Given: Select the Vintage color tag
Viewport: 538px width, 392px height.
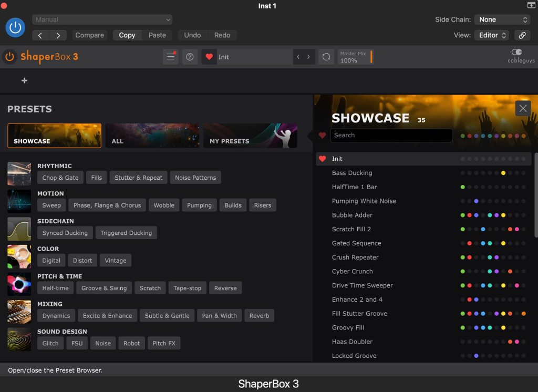Looking at the screenshot, I should [x=115, y=261].
